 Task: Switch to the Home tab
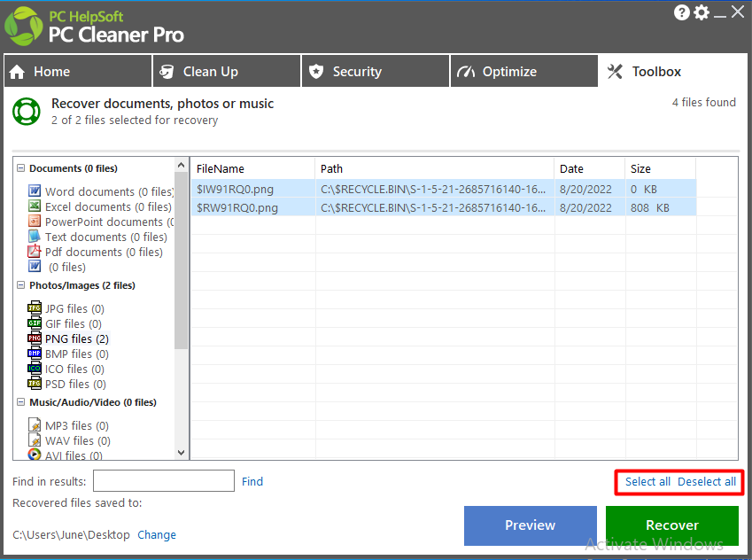click(78, 71)
